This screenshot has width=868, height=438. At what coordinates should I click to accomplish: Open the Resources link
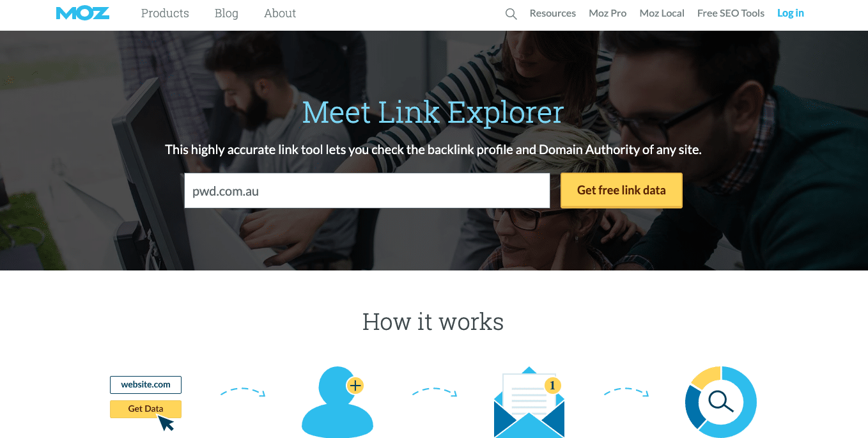[x=553, y=13]
